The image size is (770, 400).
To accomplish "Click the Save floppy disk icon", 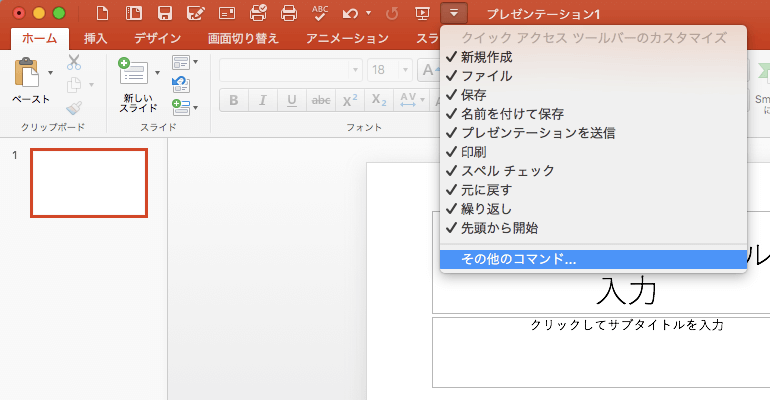I will coord(165,13).
